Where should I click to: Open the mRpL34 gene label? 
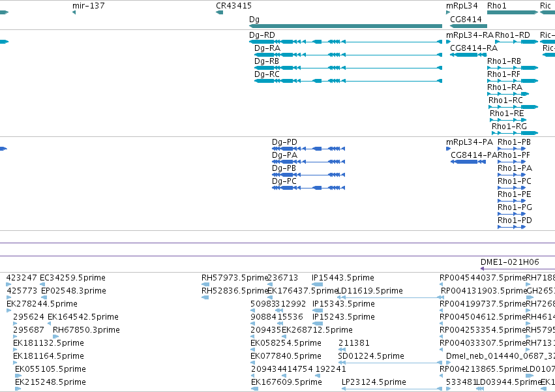coord(462,6)
